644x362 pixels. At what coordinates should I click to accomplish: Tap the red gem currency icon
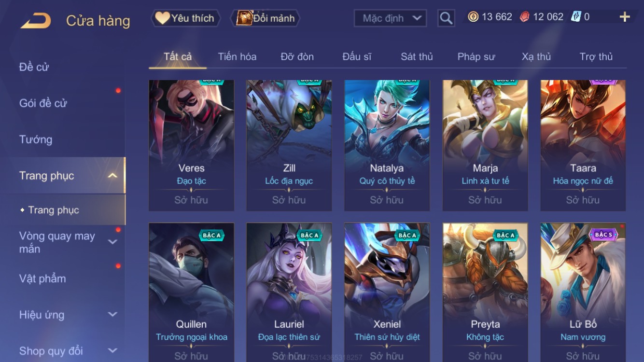pyautogui.click(x=524, y=17)
